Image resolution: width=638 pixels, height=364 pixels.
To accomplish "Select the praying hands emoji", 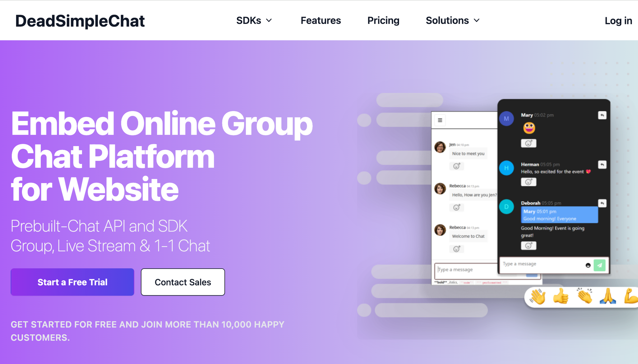I will coord(608,297).
